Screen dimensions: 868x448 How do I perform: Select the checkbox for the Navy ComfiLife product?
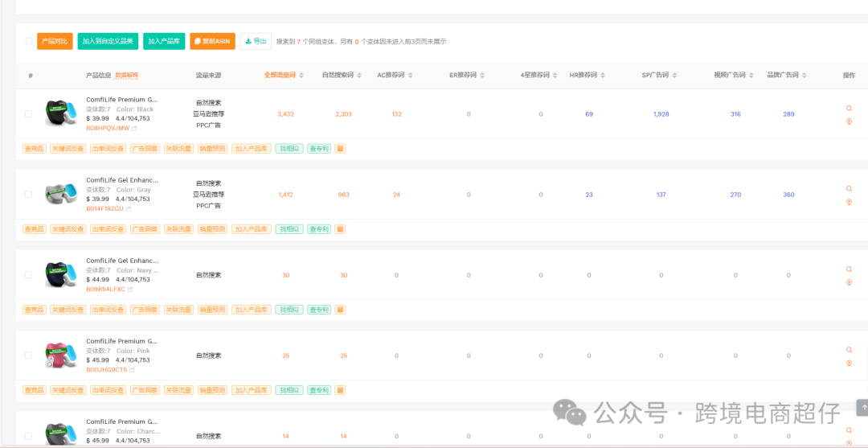28,274
